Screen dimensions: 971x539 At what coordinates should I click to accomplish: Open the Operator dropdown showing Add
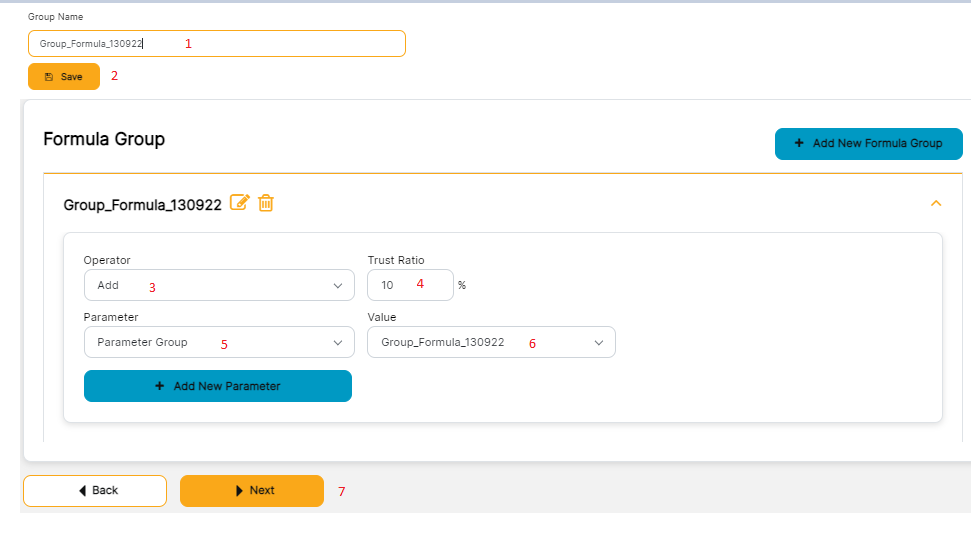pyautogui.click(x=219, y=285)
